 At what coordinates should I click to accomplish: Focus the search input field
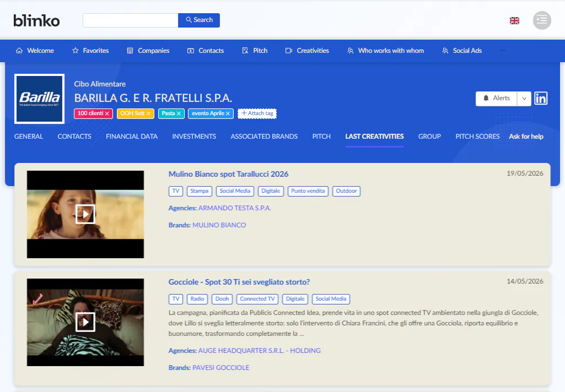click(131, 20)
